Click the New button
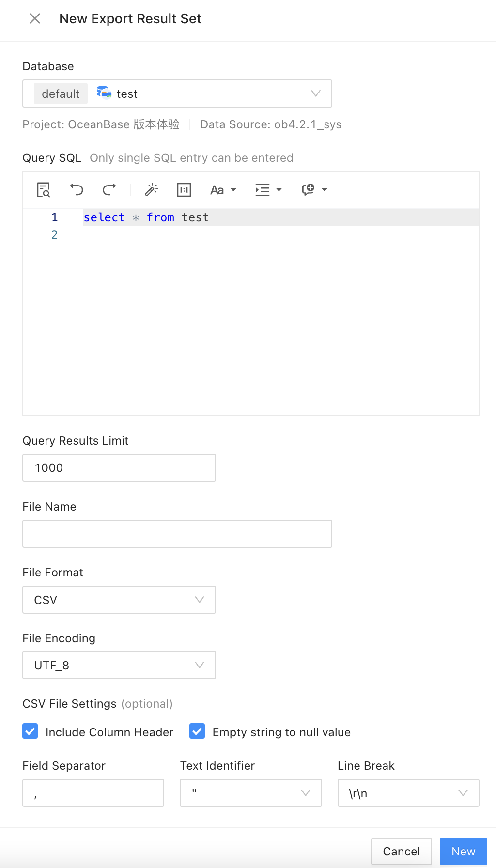This screenshot has width=496, height=868. tap(464, 852)
